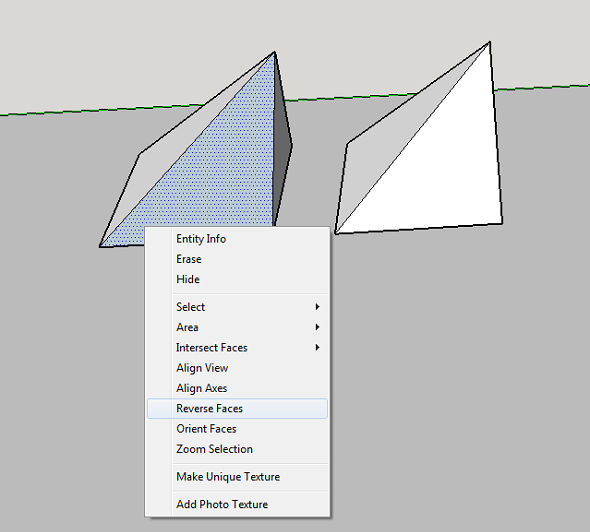Select Add Photo Texture option
Image resolution: width=590 pixels, height=532 pixels.
click(237, 505)
